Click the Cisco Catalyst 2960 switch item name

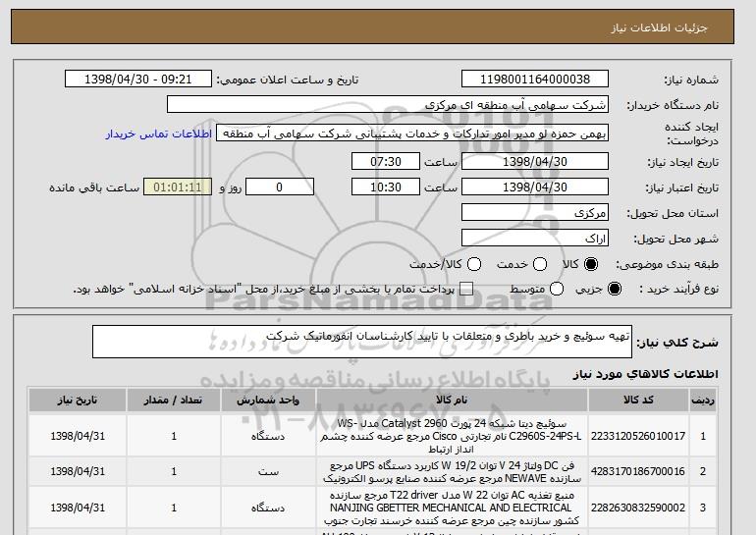coord(452,436)
